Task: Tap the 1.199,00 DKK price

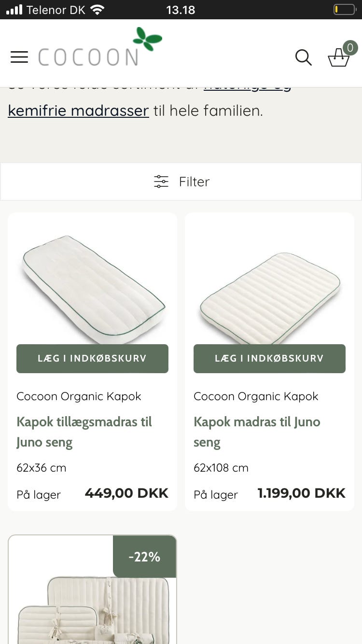Action: [x=301, y=493]
